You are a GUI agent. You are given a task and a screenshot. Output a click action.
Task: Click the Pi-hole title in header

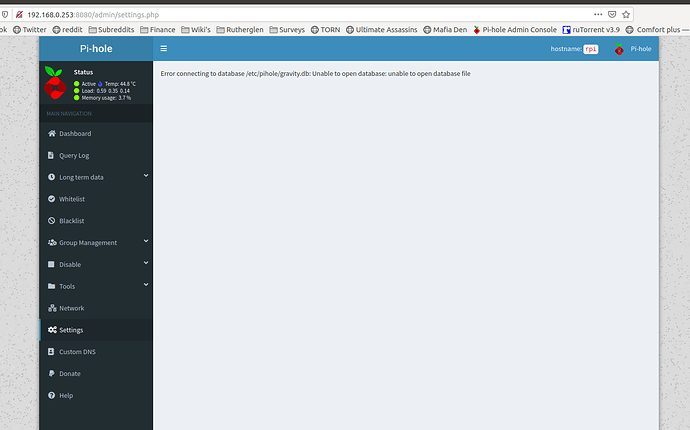click(x=96, y=48)
